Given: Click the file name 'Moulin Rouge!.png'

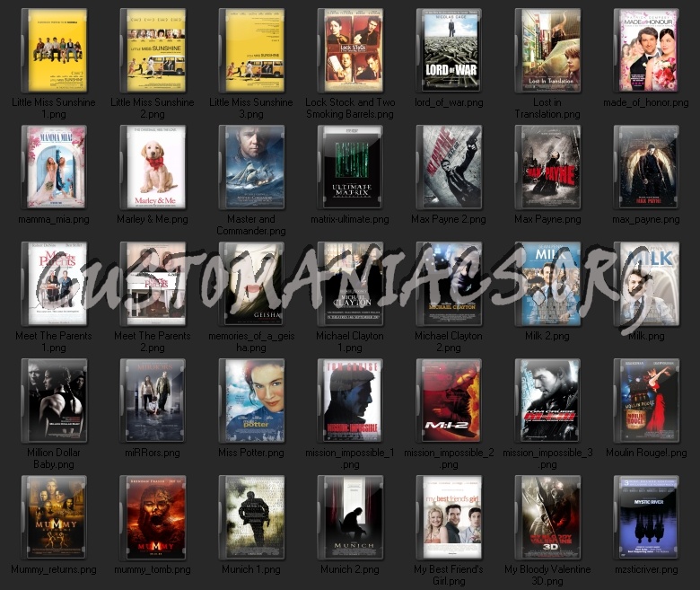Looking at the screenshot, I should click(x=646, y=453).
